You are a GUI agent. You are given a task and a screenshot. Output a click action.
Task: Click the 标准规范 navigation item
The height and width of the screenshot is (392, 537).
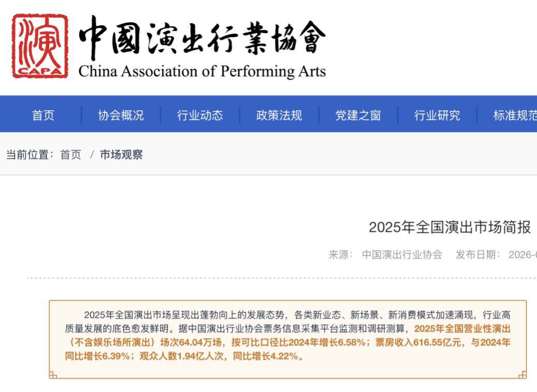pos(515,115)
